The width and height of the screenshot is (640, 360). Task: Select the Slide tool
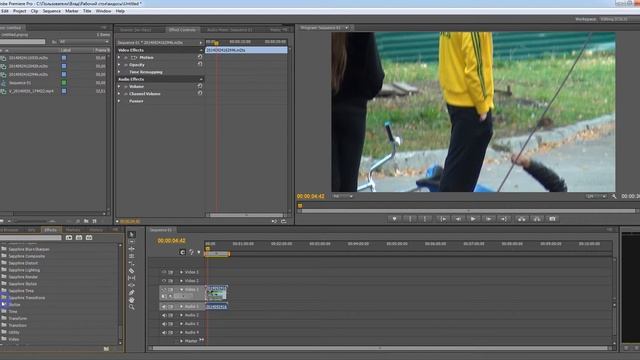(x=131, y=285)
